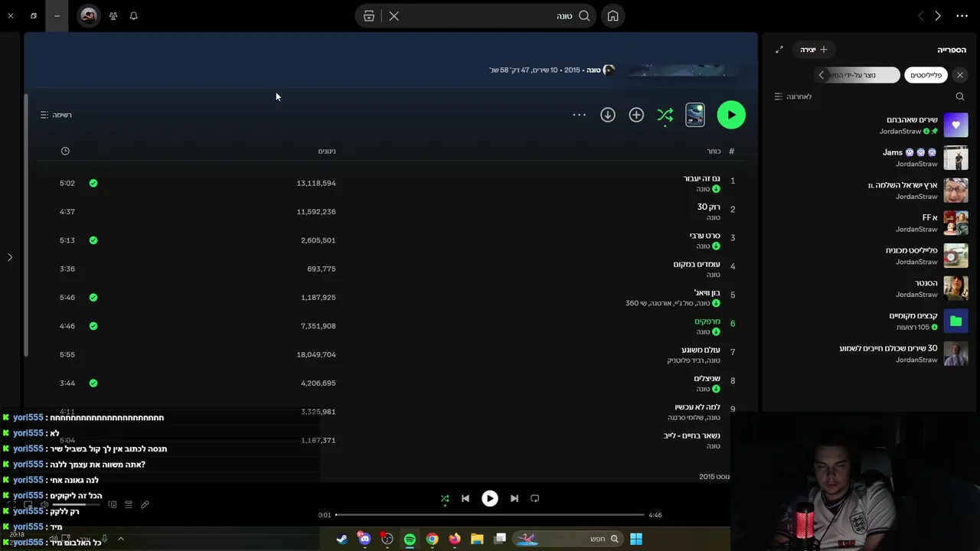Open the לאחרונה sort dropdown

[x=792, y=96]
